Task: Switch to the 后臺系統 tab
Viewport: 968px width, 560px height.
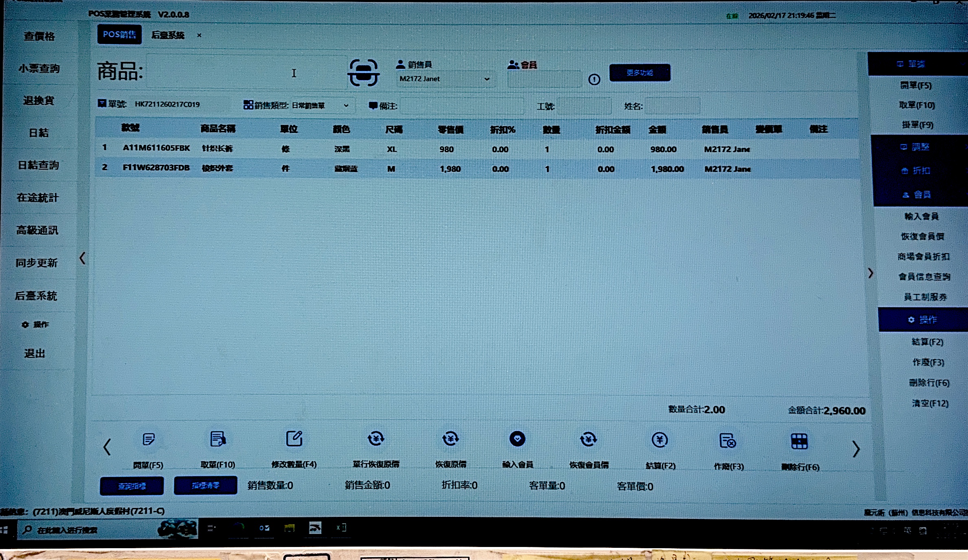Action: pyautogui.click(x=168, y=35)
